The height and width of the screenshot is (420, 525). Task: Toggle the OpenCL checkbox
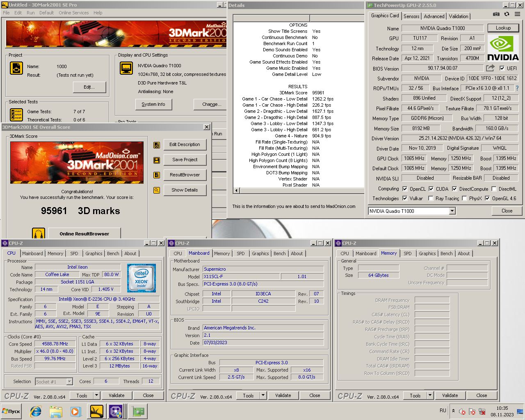(405, 189)
